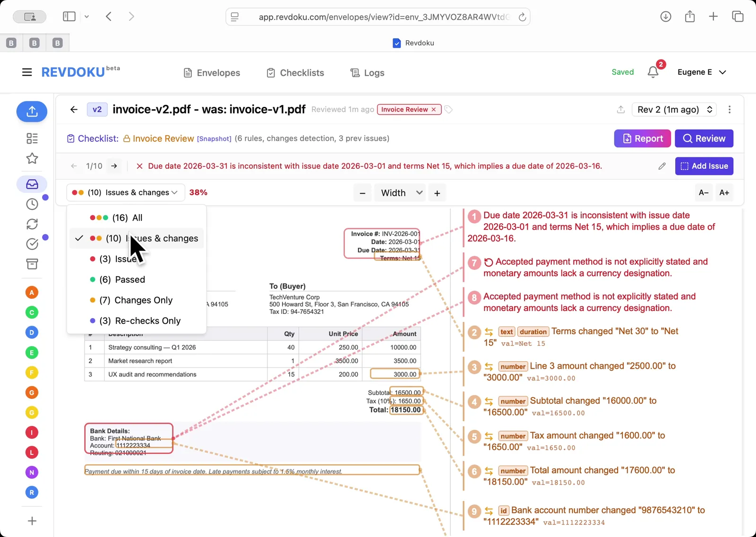The image size is (756, 537).
Task: Click the upload icon in the left sidebar
Action: point(32,112)
